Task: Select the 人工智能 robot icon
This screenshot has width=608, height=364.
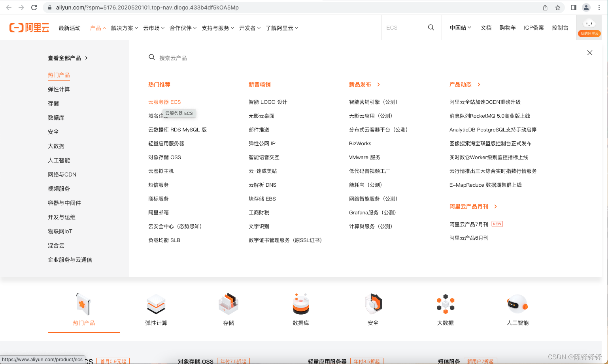Action: 518,304
